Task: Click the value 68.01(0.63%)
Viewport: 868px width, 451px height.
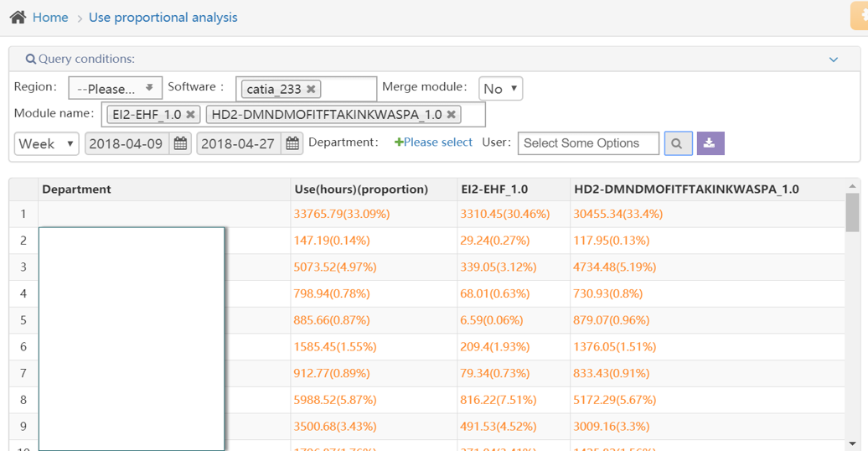Action: pyautogui.click(x=495, y=293)
